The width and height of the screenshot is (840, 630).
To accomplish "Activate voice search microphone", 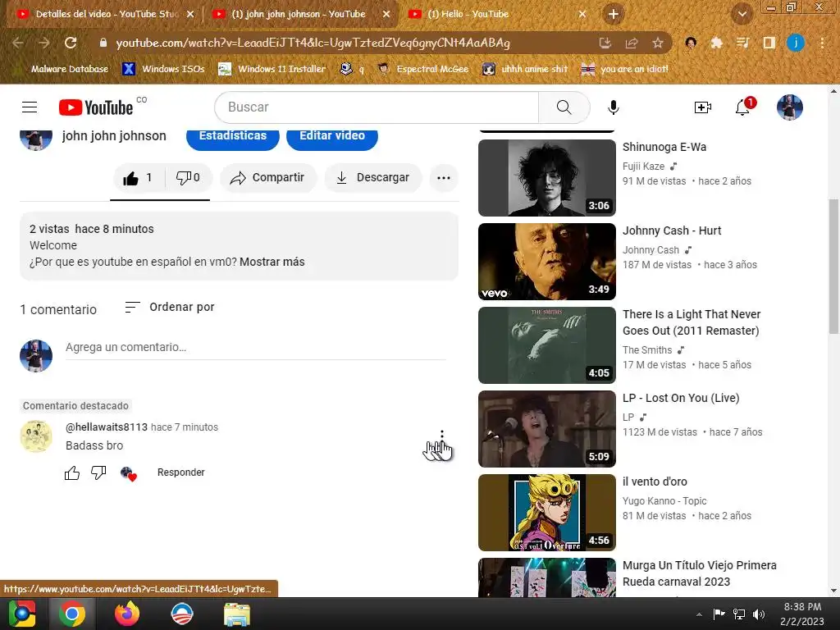I will pos(614,107).
